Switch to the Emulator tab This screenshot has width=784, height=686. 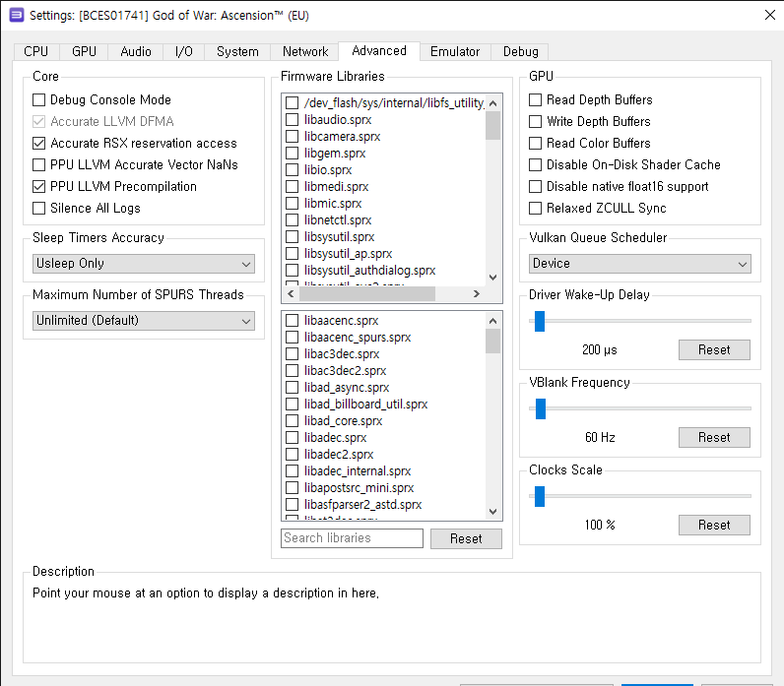(454, 51)
